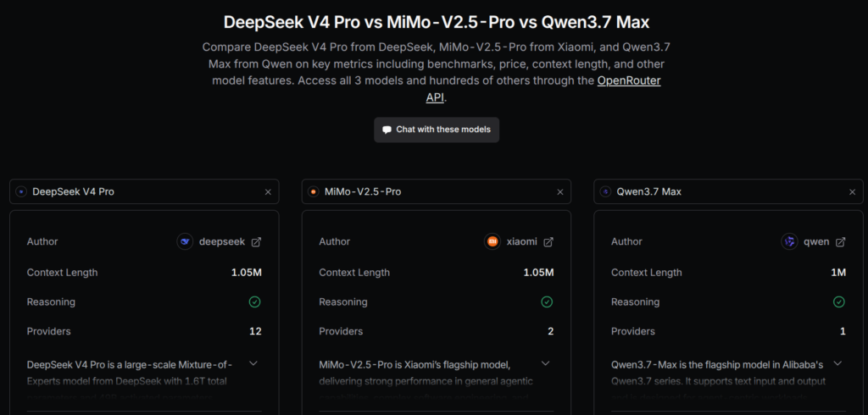The width and height of the screenshot is (868, 415).
Task: Click the qwen author name
Action: click(816, 242)
